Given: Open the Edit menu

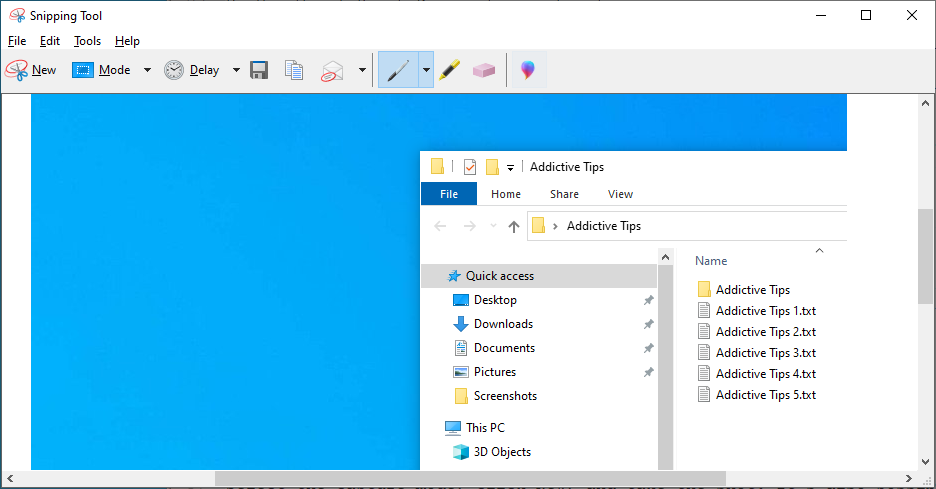Looking at the screenshot, I should tap(50, 41).
